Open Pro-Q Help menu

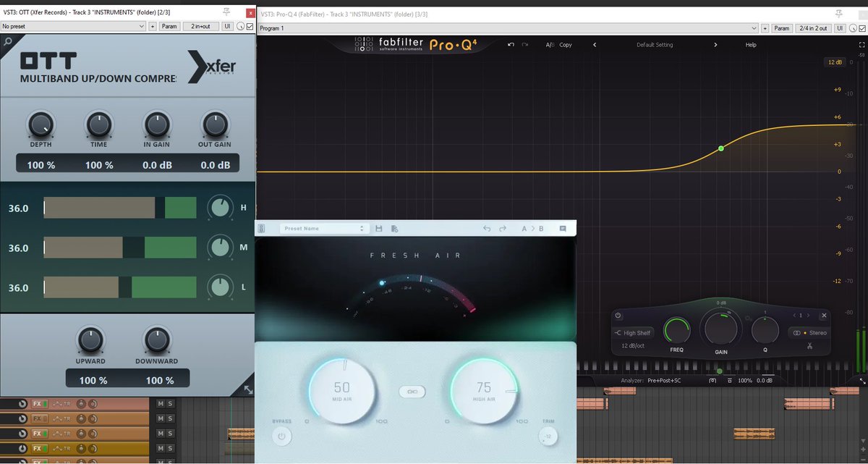[x=751, y=45]
